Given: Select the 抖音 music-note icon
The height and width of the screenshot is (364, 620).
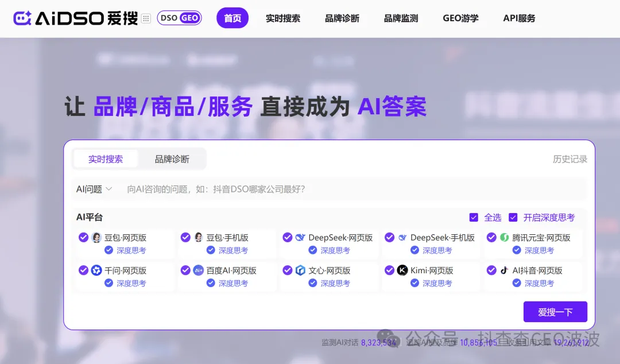Looking at the screenshot, I should 505,270.
